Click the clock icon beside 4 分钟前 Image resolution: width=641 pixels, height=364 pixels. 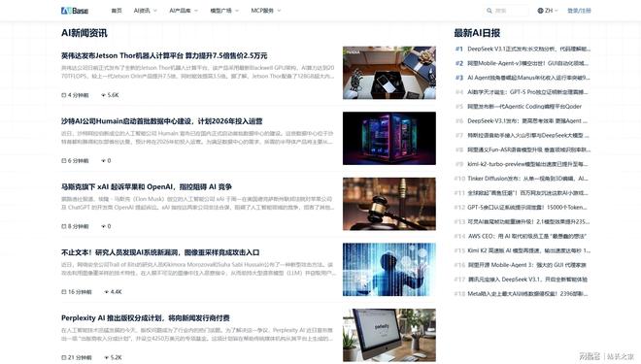(x=64, y=95)
